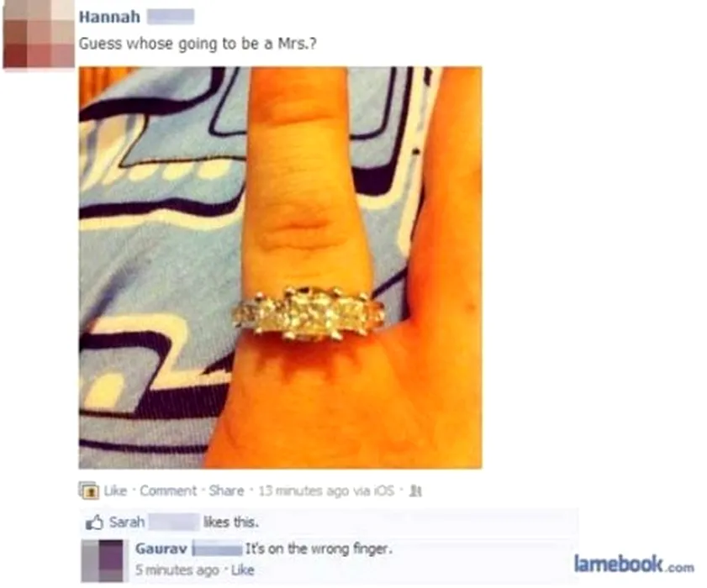Click the post text 'Guess whose going to be a Mrs.?'

[198, 44]
